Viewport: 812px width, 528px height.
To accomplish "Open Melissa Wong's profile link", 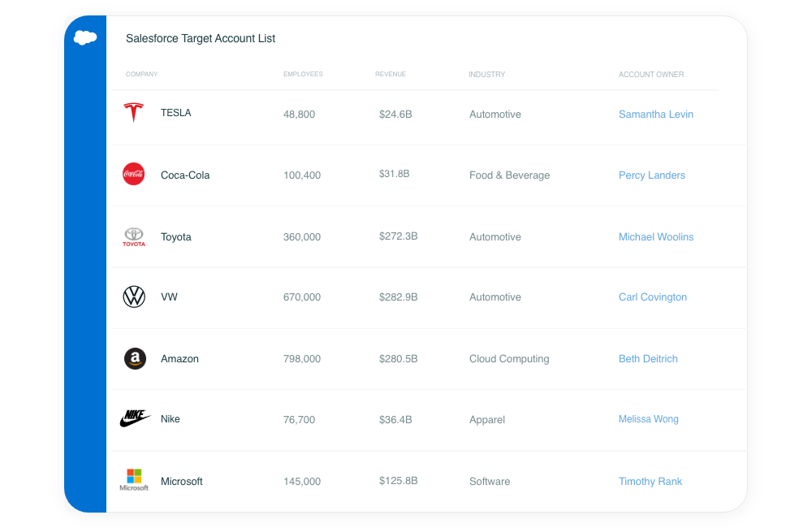I will click(x=648, y=419).
